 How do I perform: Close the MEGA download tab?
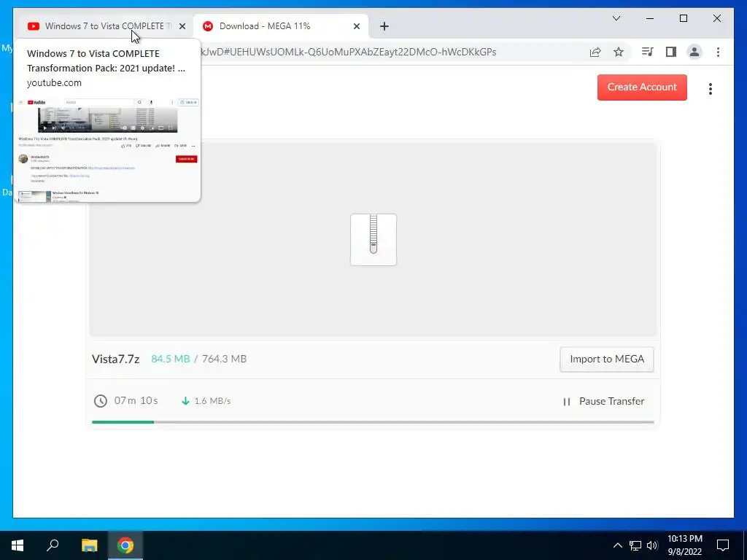point(356,26)
